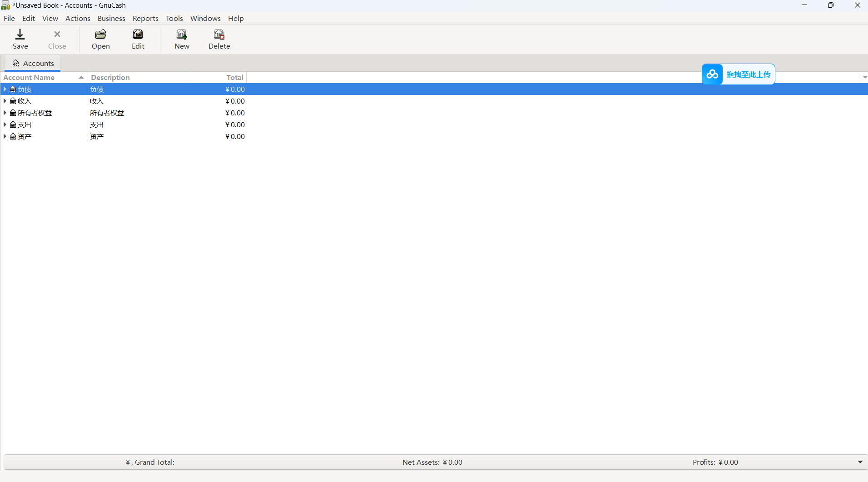
Task: Open the summary bar currency dropdown
Action: point(860,462)
